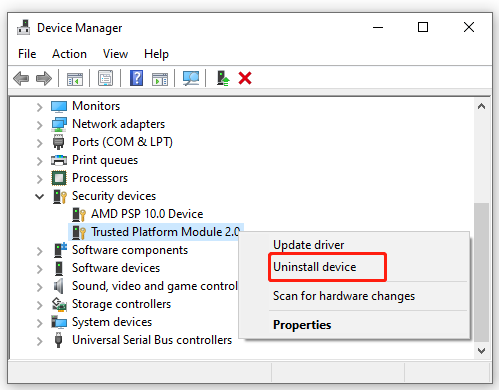Viewport: 499px width, 390px height.
Task: Click the Processors chip icon
Action: coord(59,178)
